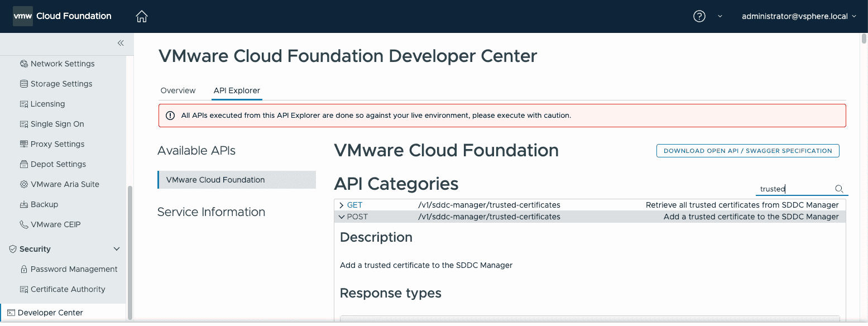Viewport: 868px width, 326px height.
Task: Collapse the POST trusted-certificates endpoint
Action: 342,217
